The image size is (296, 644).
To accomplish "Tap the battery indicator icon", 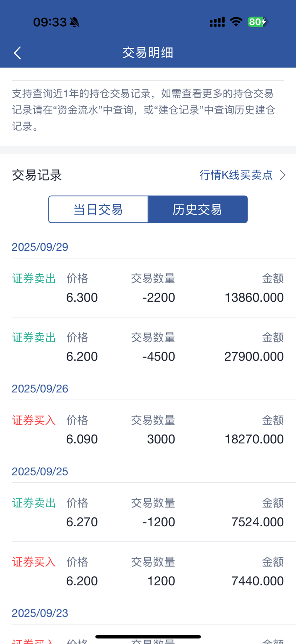I will coord(257,22).
